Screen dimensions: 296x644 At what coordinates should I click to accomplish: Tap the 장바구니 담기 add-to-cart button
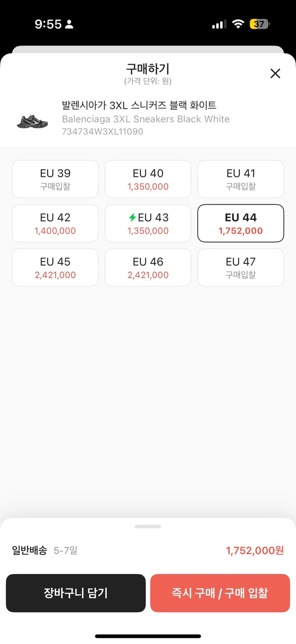76,593
